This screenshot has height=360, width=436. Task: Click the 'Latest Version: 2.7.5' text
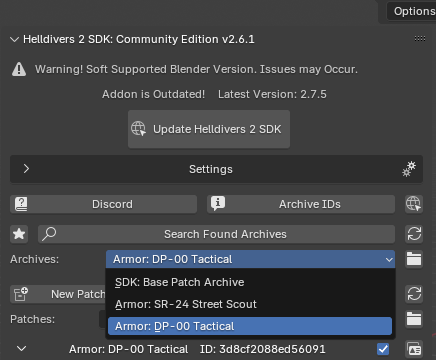[x=272, y=94]
